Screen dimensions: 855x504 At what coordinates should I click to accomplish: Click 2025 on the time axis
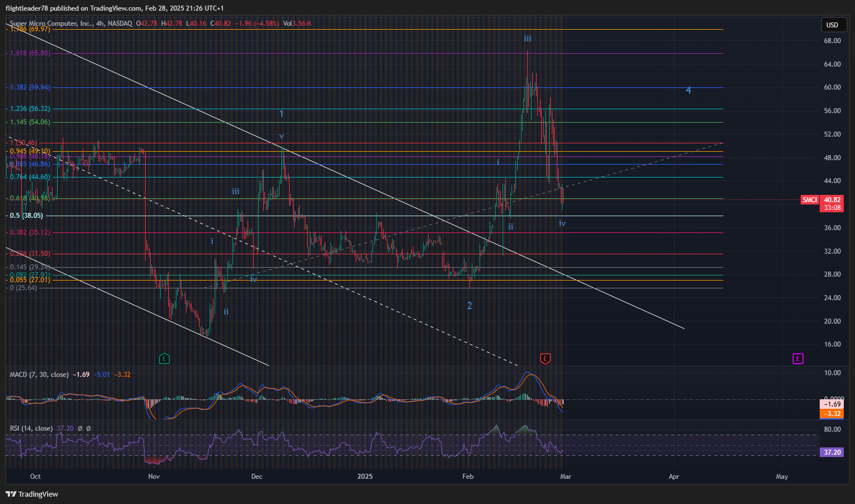click(365, 477)
